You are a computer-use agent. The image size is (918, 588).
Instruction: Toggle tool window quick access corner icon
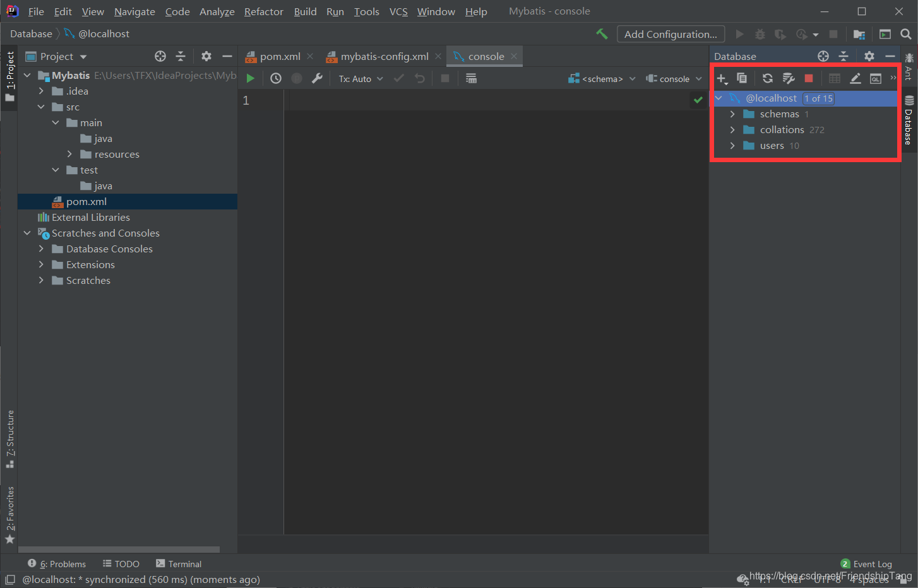pyautogui.click(x=9, y=579)
